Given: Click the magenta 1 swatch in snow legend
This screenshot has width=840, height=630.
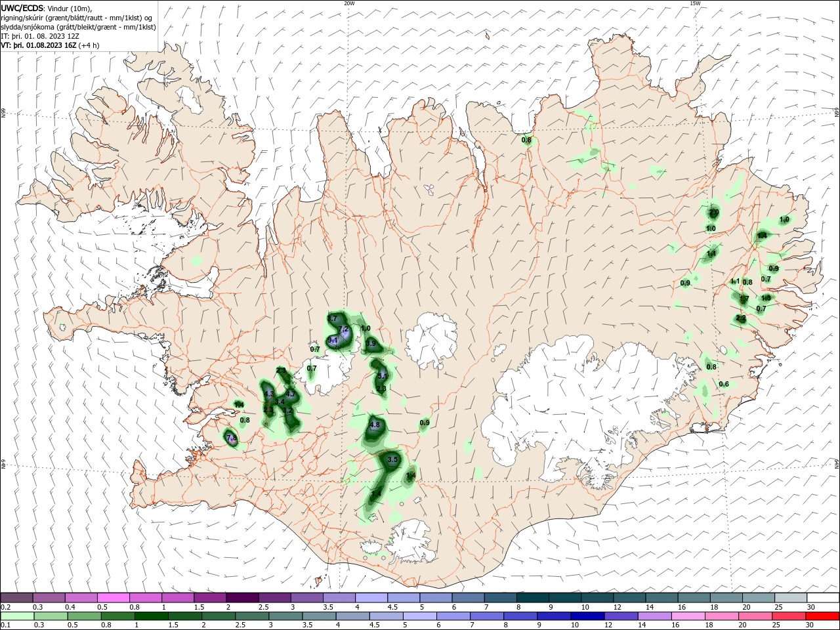Looking at the screenshot, I should [178, 598].
